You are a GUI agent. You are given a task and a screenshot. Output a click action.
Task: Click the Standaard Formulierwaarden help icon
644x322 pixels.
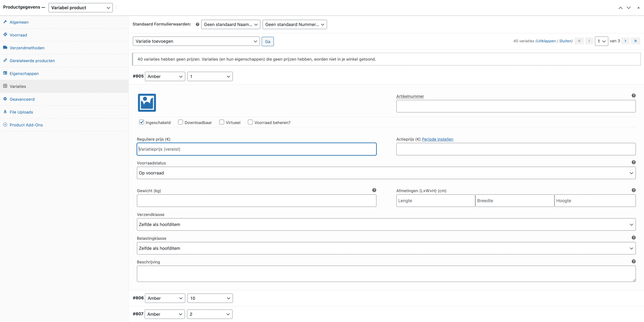point(197,24)
